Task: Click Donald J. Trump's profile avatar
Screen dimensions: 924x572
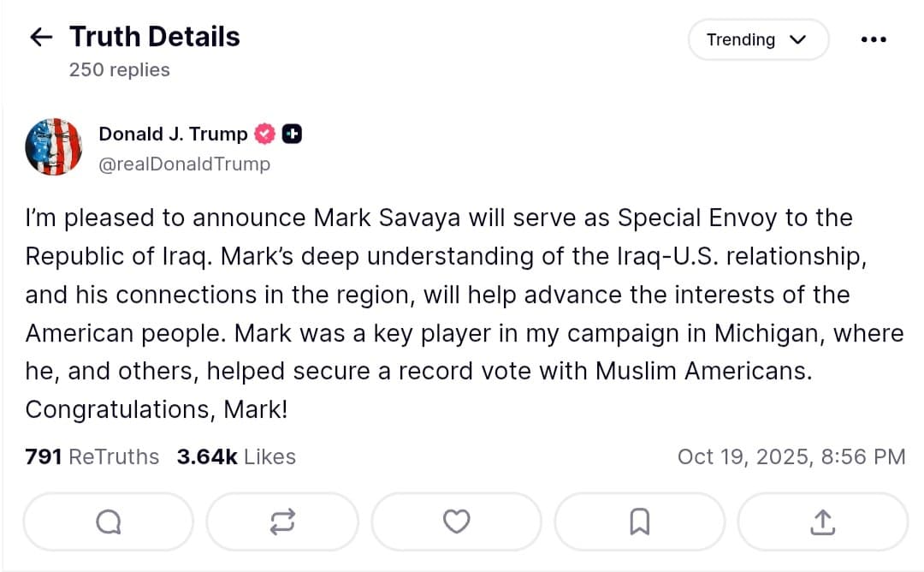Action: (54, 146)
